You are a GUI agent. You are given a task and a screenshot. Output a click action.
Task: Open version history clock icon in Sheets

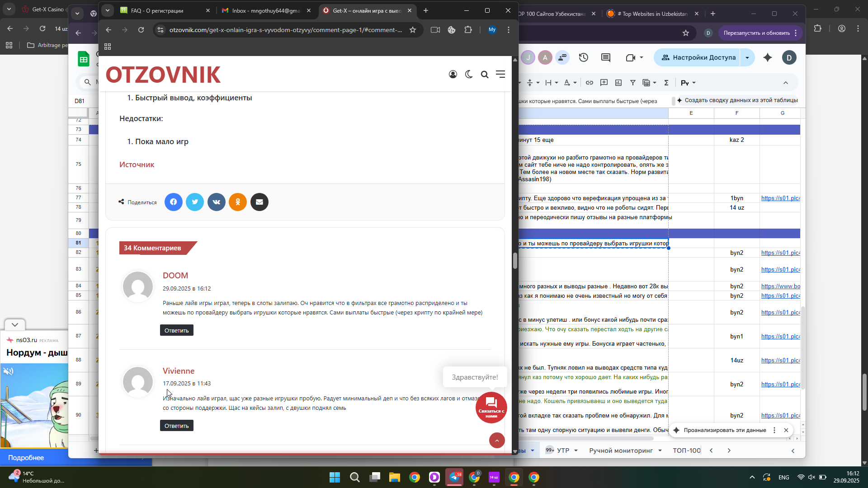pyautogui.click(x=584, y=57)
